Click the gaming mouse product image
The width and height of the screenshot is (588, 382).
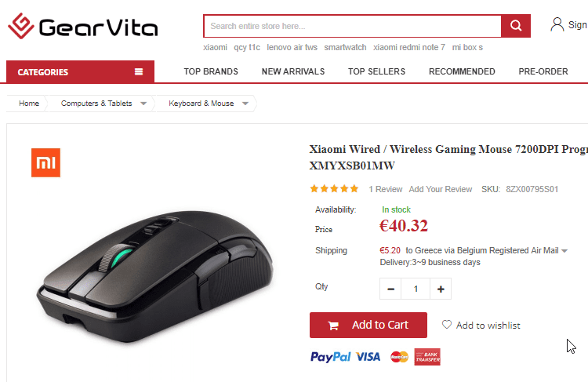155,276
